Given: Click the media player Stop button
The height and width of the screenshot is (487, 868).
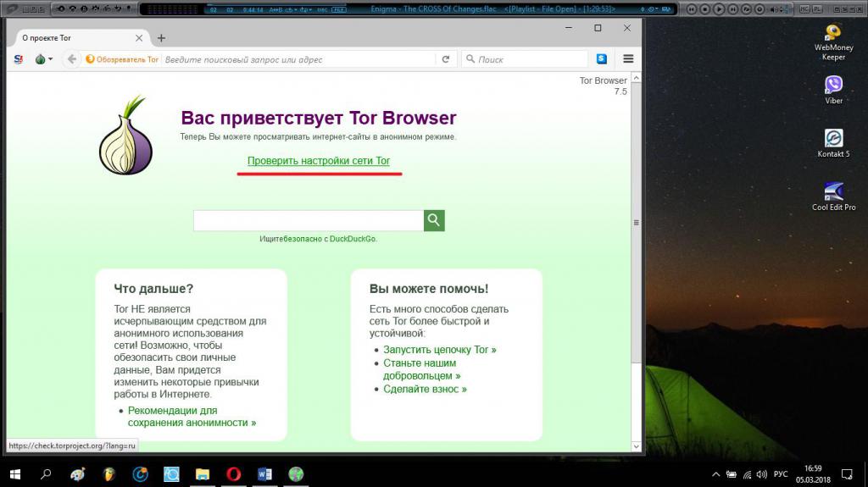Looking at the screenshot, I should click(x=704, y=8).
